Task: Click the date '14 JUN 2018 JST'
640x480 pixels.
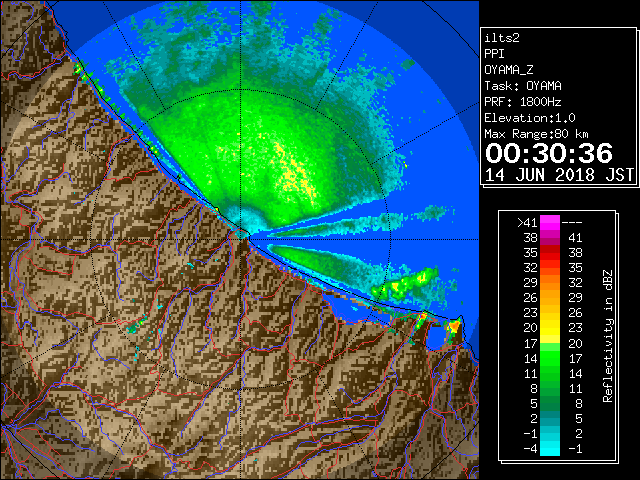Action: (559, 175)
